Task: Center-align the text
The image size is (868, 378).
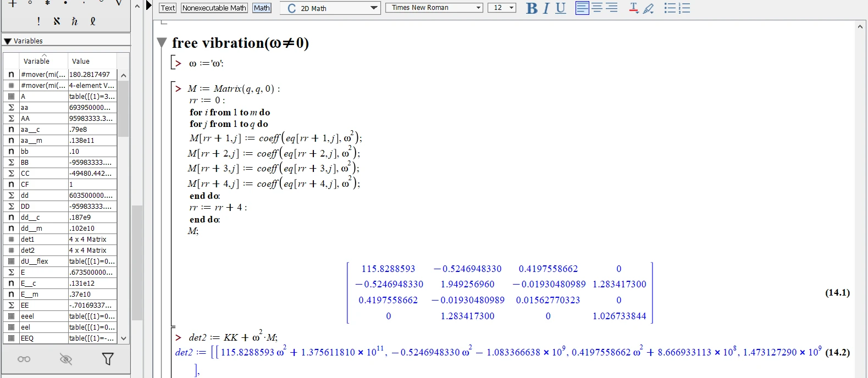Action: [x=597, y=8]
